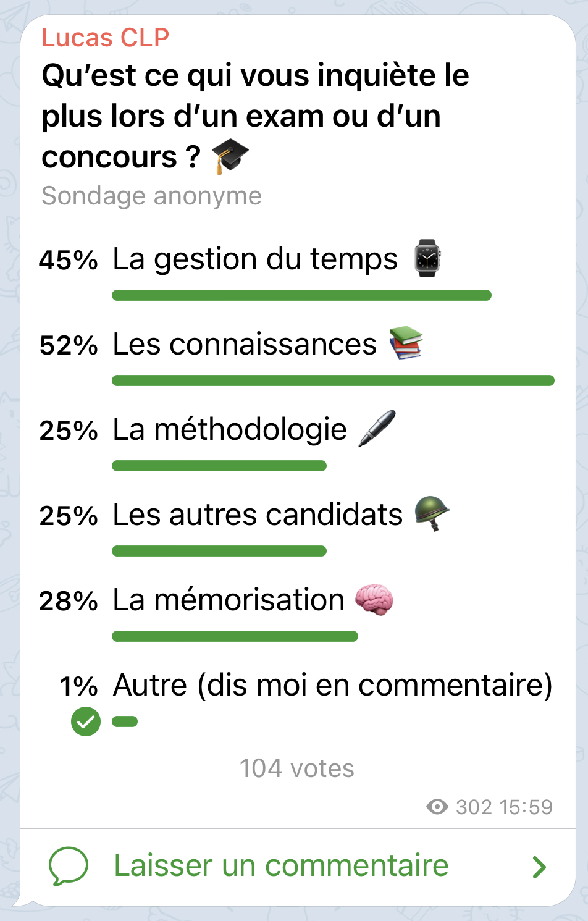Image resolution: width=588 pixels, height=921 pixels.
Task: Click the helmet emoji beside autres candidats
Action: [x=432, y=513]
